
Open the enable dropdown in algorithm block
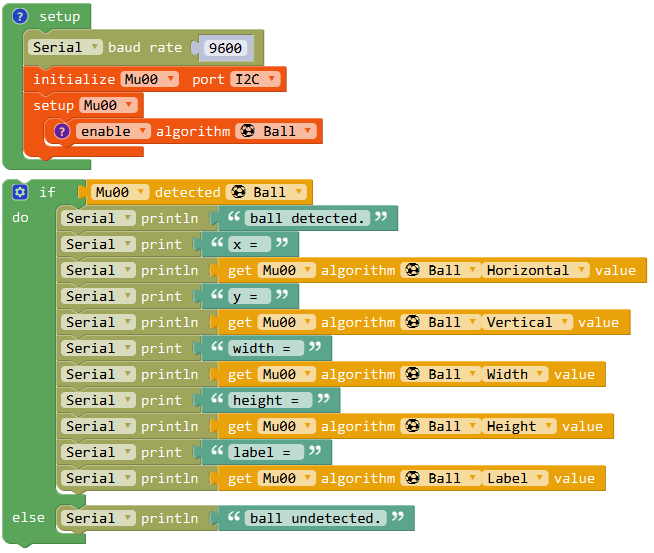(x=113, y=131)
